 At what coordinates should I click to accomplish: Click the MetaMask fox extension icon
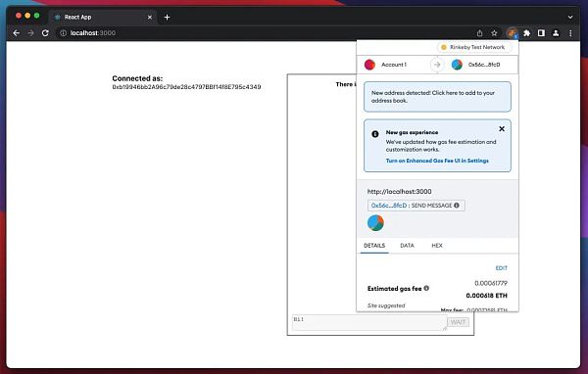[512, 33]
